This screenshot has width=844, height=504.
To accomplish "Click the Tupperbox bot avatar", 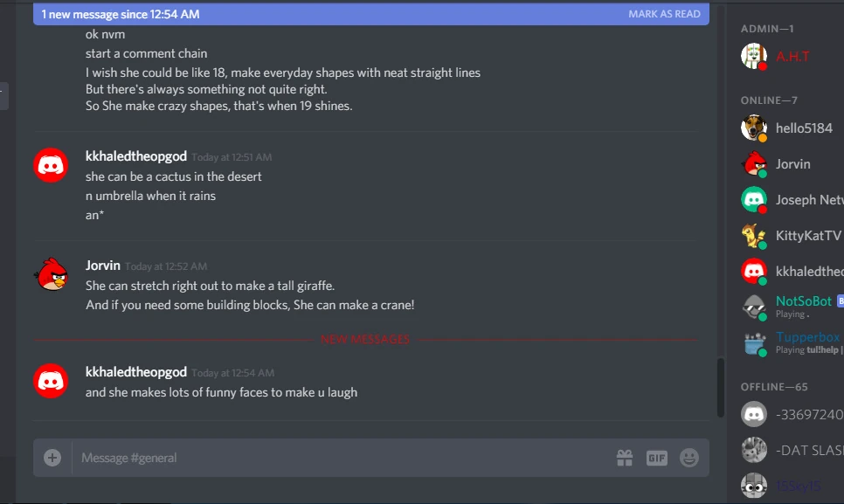I will click(x=753, y=342).
